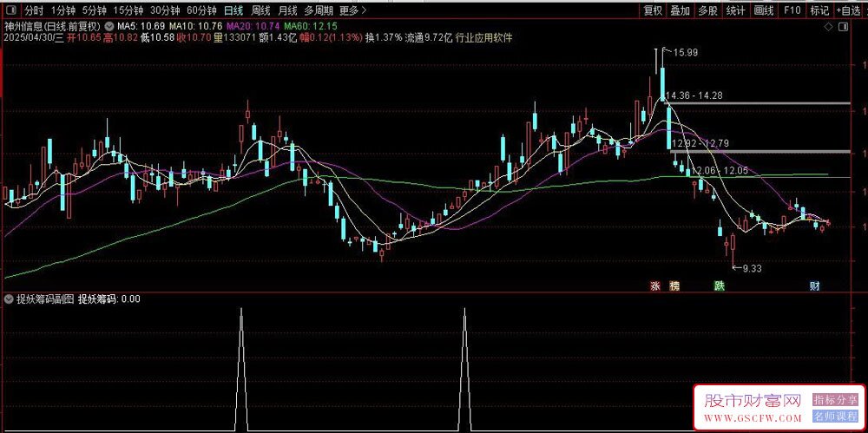
Task: Select the 60分钟 period tab
Action: pyautogui.click(x=201, y=10)
